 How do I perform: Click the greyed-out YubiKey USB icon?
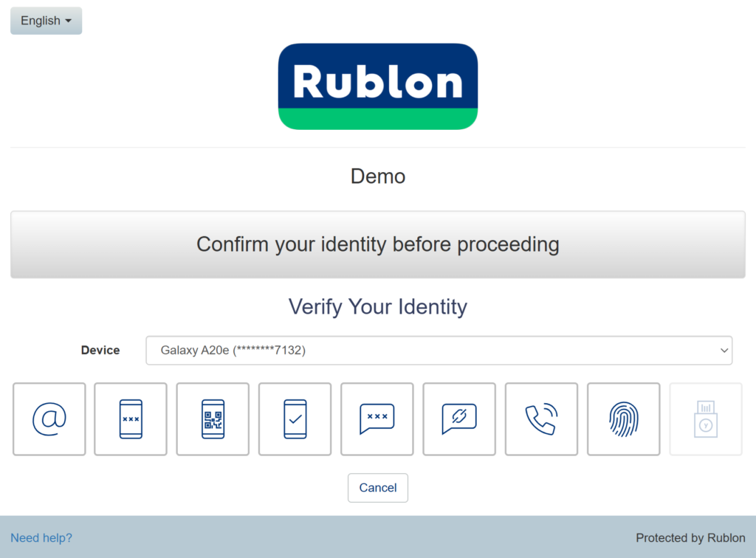pos(705,419)
